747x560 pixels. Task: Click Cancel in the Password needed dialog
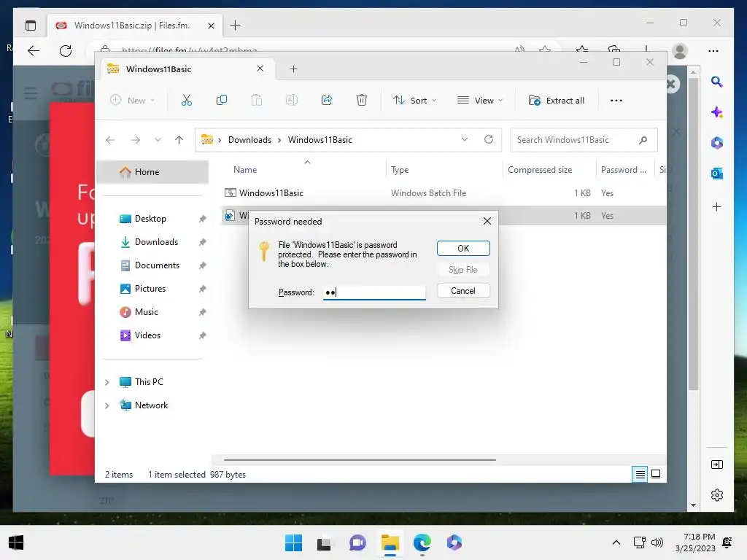pyautogui.click(x=463, y=290)
